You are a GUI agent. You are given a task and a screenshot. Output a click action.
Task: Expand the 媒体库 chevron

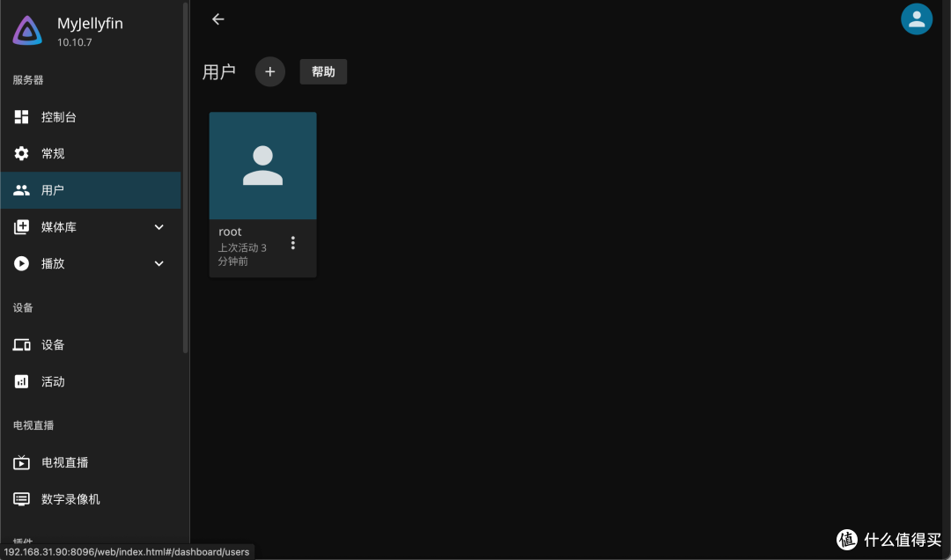(x=158, y=227)
